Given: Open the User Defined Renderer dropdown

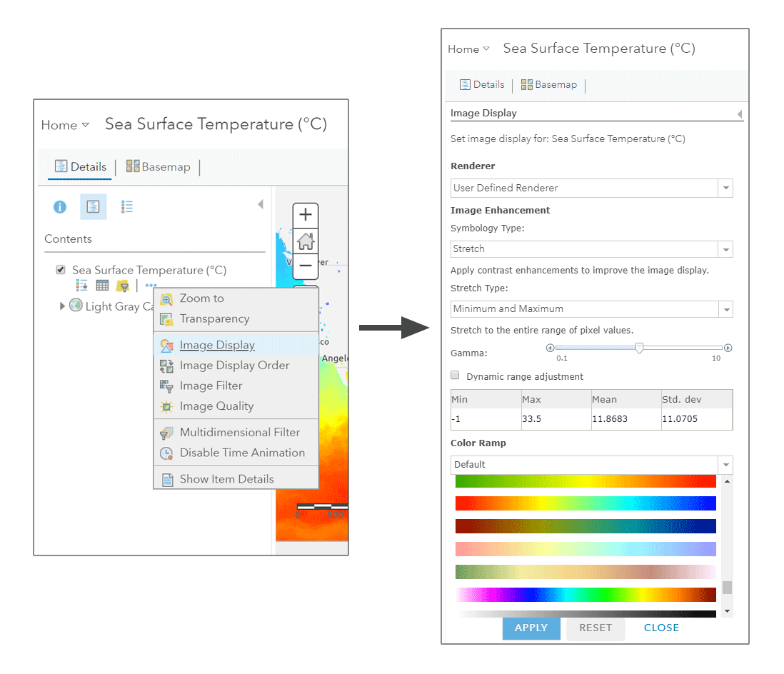Looking at the screenshot, I should pos(725,188).
